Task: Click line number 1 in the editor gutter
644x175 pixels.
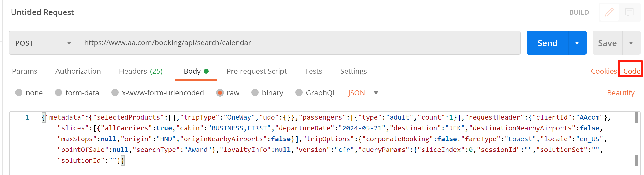Action: pos(28,117)
